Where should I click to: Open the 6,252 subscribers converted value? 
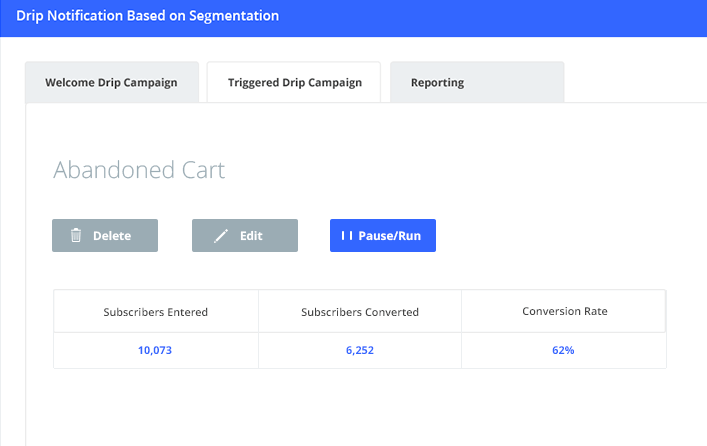click(360, 350)
